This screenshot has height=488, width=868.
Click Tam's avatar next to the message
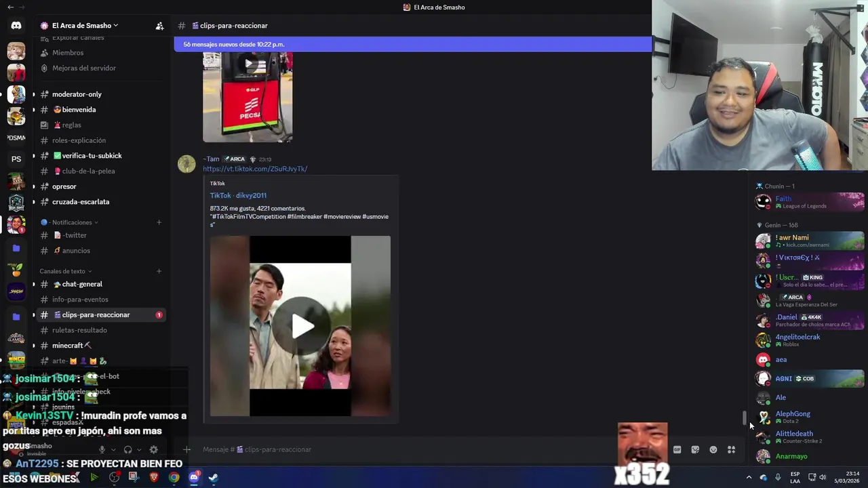(186, 163)
